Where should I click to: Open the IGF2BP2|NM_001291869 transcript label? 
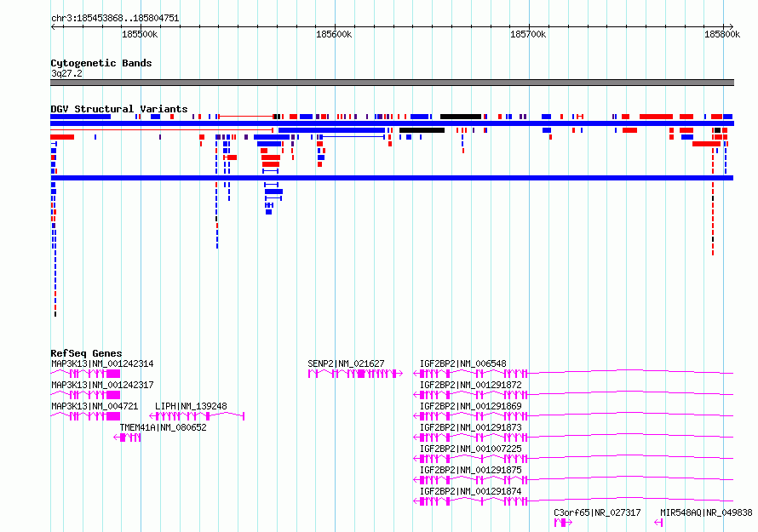click(471, 406)
